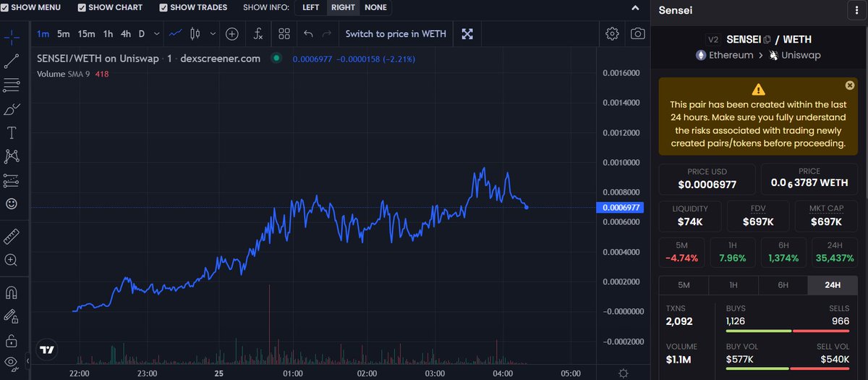Image resolution: width=868 pixels, height=380 pixels.
Task: Click the Volume SMA 9 indicator legend
Action: (72, 74)
